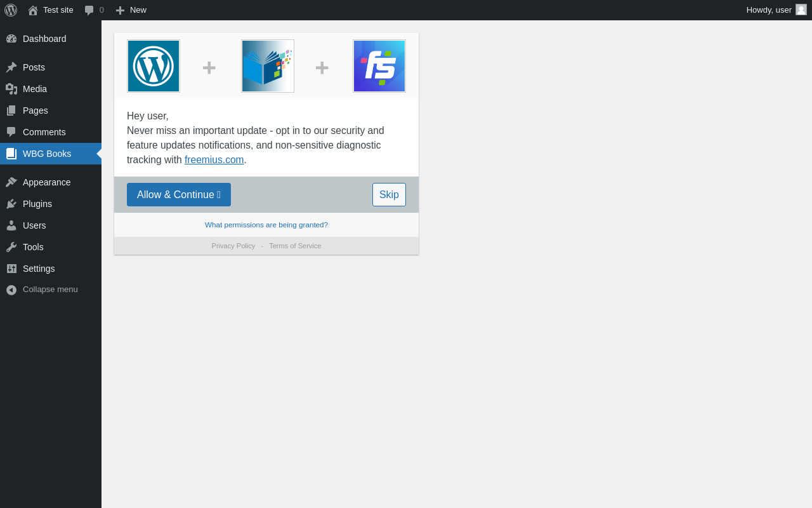The width and height of the screenshot is (812, 508).
Task: Expand What permissions are being granted
Action: (266, 225)
